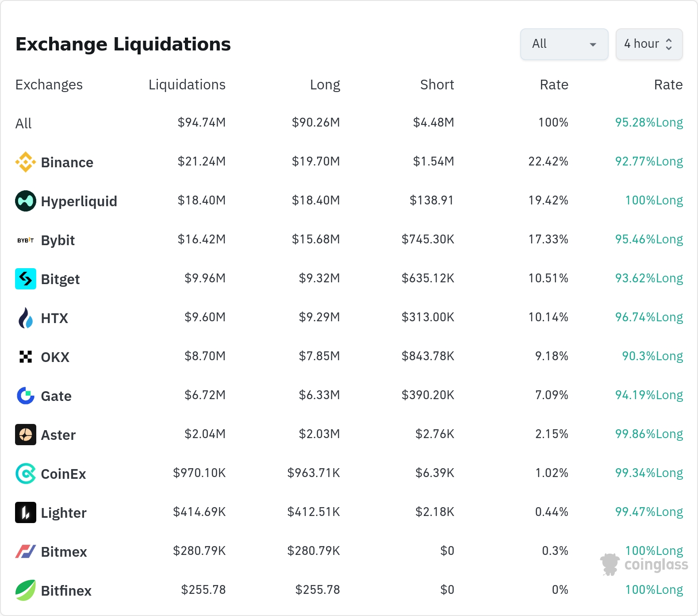This screenshot has width=698, height=616.
Task: Sort by the Short column header
Action: 437,85
